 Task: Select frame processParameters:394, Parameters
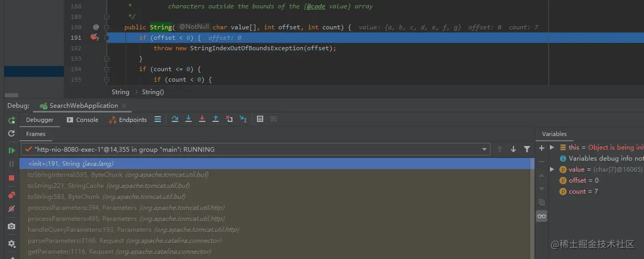[x=275, y=208]
